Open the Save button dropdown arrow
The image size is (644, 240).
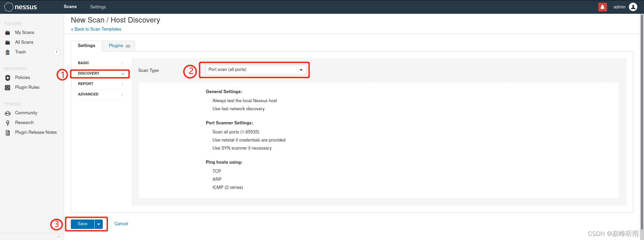pos(99,224)
